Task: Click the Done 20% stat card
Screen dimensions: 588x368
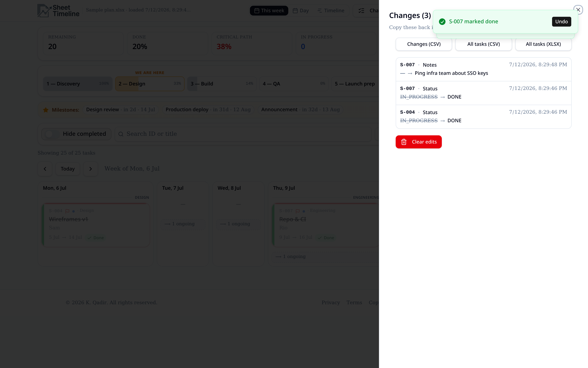Action: coord(167,43)
